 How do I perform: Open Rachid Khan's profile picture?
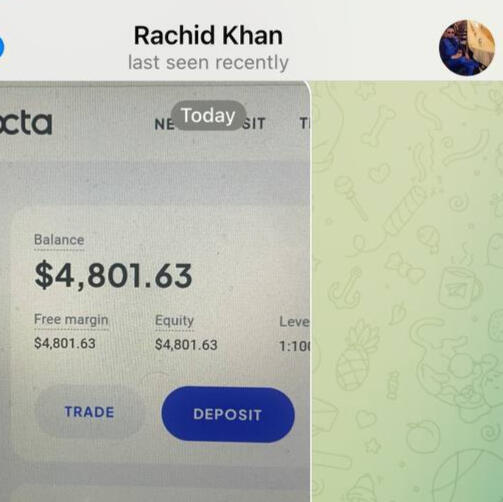pyautogui.click(x=467, y=48)
